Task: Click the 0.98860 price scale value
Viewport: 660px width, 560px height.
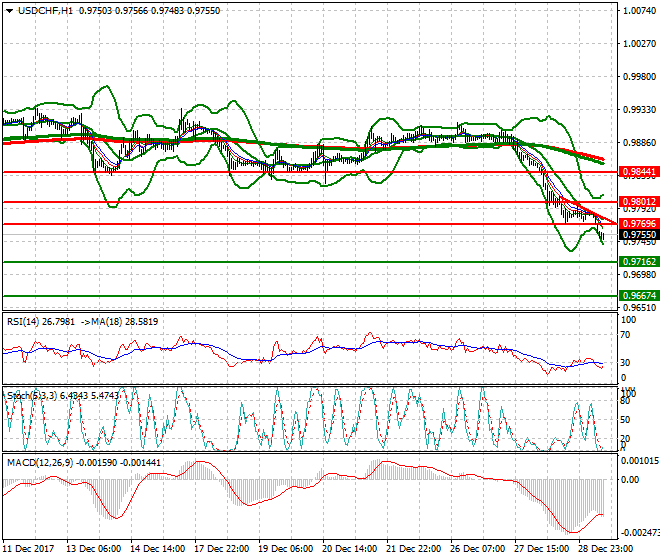Action: tap(639, 143)
